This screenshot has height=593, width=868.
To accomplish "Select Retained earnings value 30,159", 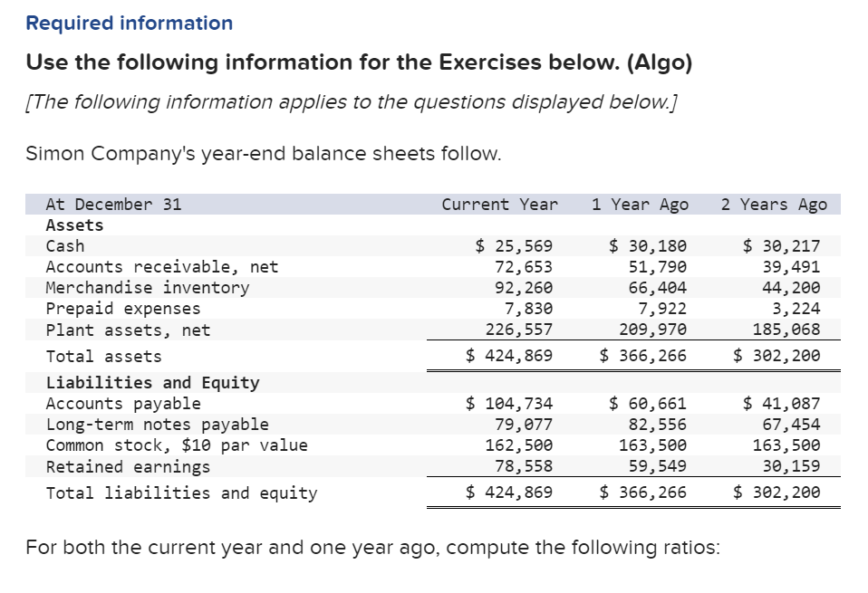I will coord(791,466).
